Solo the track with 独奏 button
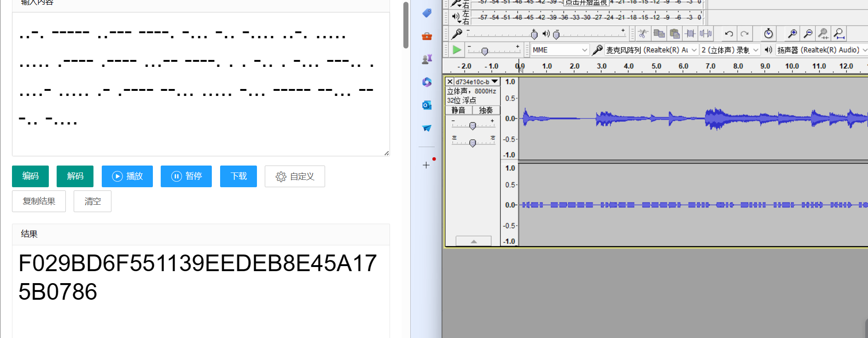Viewport: 868px width, 338px height. pos(486,110)
